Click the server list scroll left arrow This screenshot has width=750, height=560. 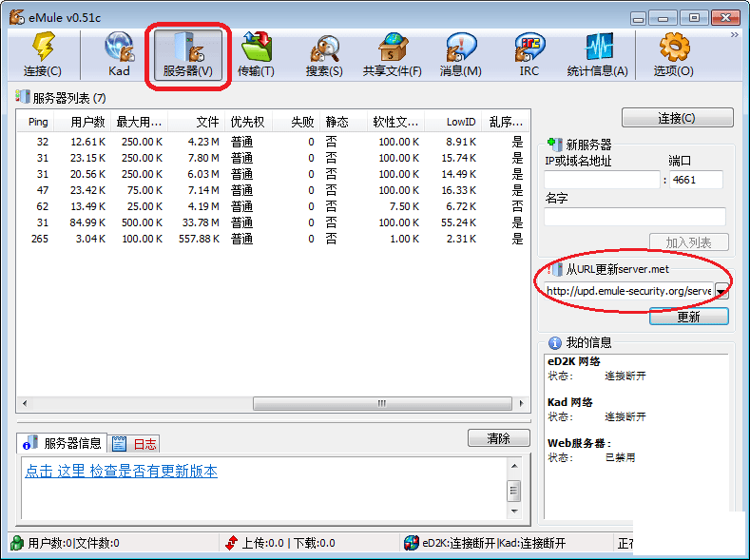pos(25,403)
